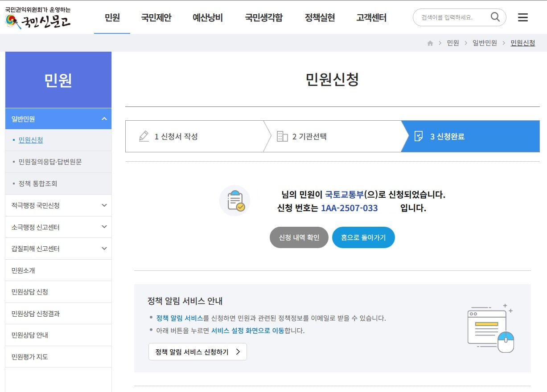Collapse the 일반민원 sidebar section
The height and width of the screenshot is (392, 547).
pyautogui.click(x=58, y=119)
